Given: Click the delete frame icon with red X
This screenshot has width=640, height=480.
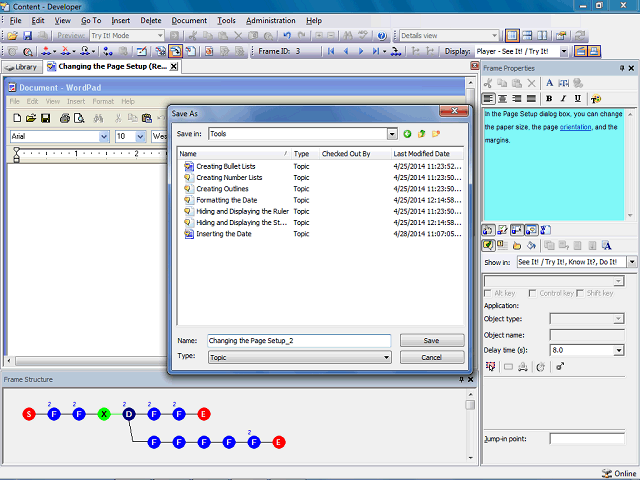Looking at the screenshot, I should tap(65, 51).
